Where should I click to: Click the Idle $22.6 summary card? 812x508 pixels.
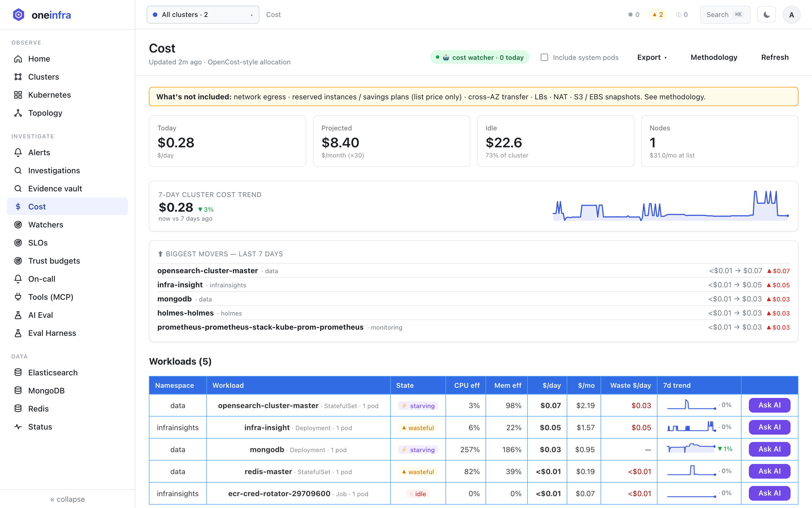tap(555, 141)
